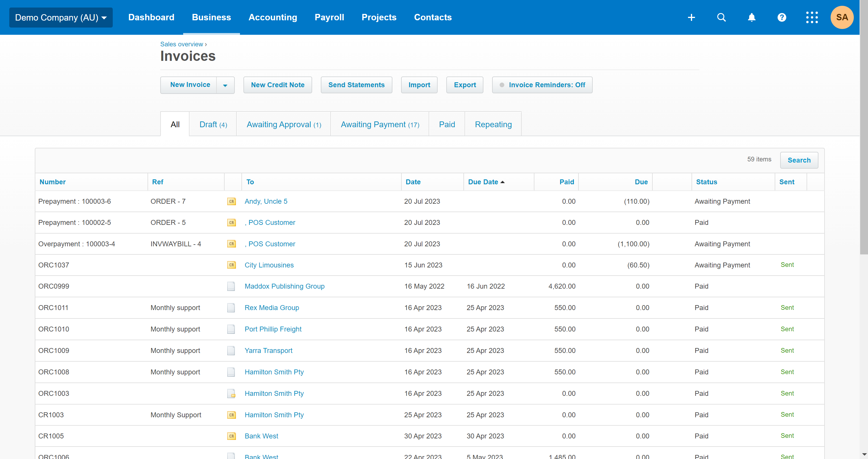The width and height of the screenshot is (868, 459).
Task: Open the app launcher grid icon
Action: pos(812,17)
